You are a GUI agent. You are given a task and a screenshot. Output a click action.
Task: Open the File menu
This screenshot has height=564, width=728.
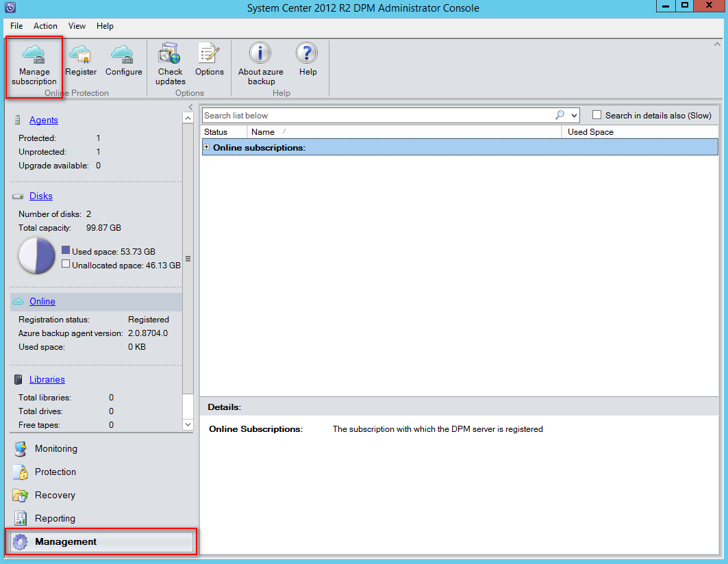coord(16,26)
